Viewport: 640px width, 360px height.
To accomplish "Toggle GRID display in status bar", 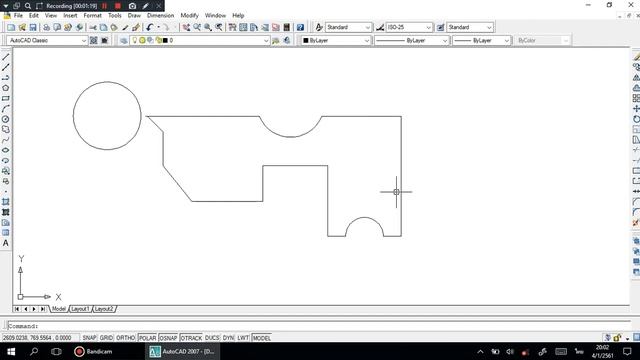I will (x=106, y=338).
